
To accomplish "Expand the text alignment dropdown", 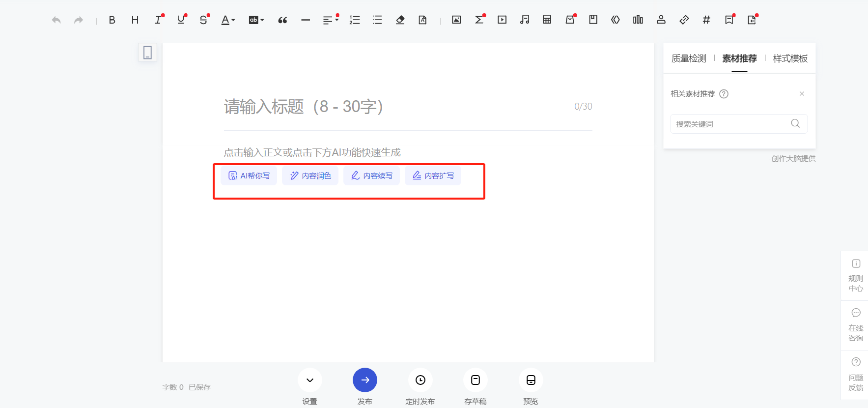I will (330, 20).
